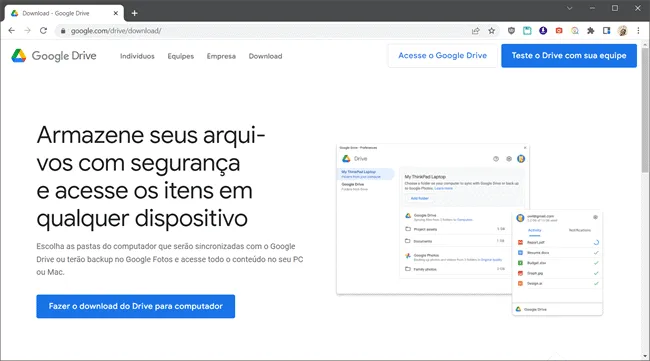Click the page vertical scrollbar thumb
The width and height of the screenshot is (650, 361).
pos(645,110)
